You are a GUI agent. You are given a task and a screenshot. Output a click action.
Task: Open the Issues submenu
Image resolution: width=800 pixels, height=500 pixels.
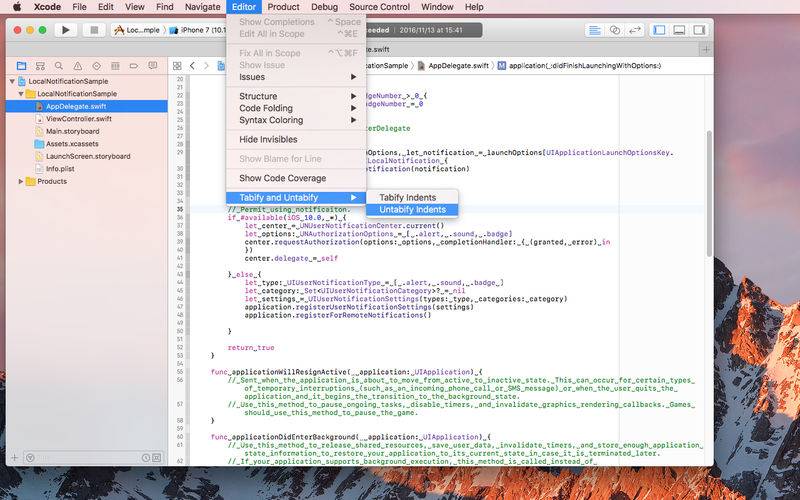coord(296,77)
